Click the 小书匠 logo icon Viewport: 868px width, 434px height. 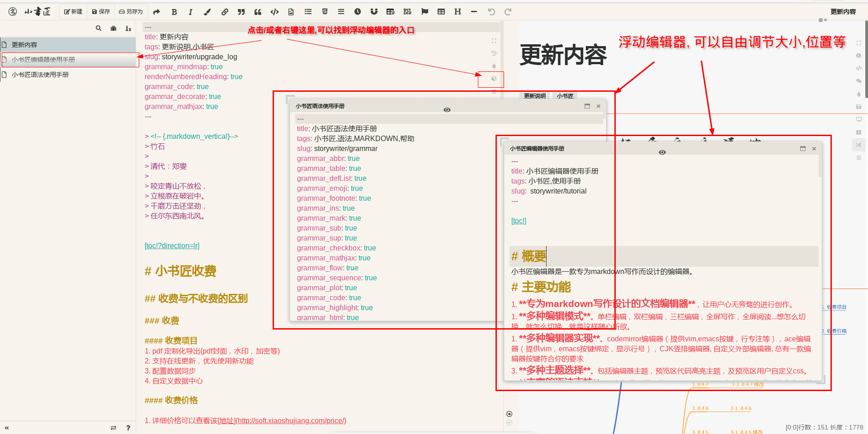click(13, 12)
